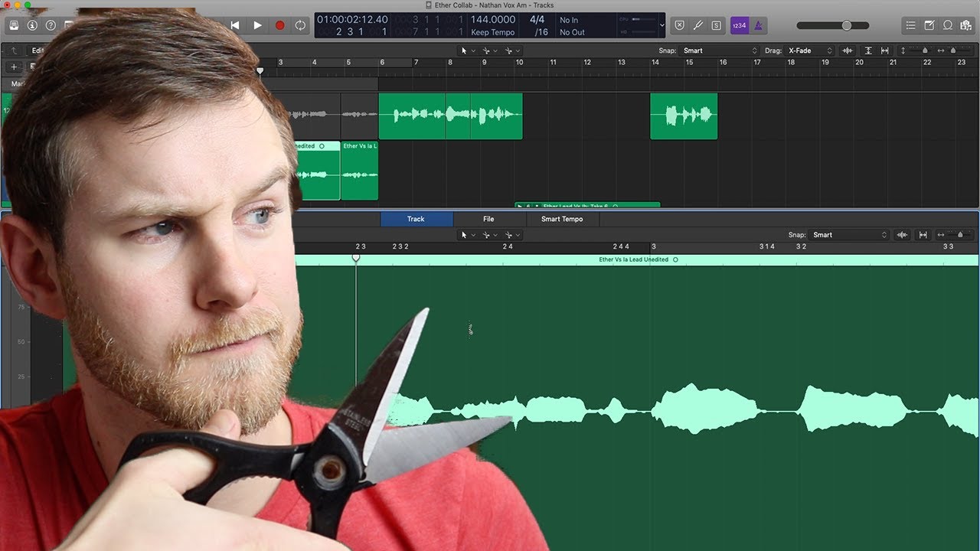Click the 4/4 time signature display
This screenshot has width=980, height=551.
pos(538,20)
